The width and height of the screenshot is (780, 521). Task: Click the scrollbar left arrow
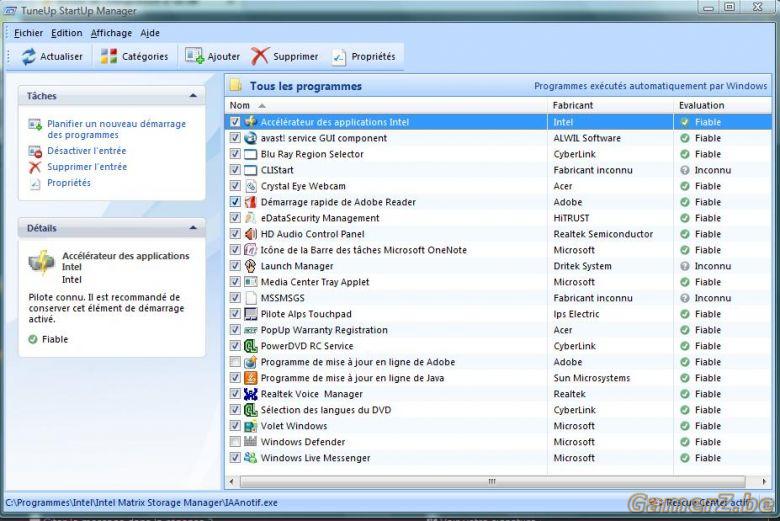pos(231,482)
